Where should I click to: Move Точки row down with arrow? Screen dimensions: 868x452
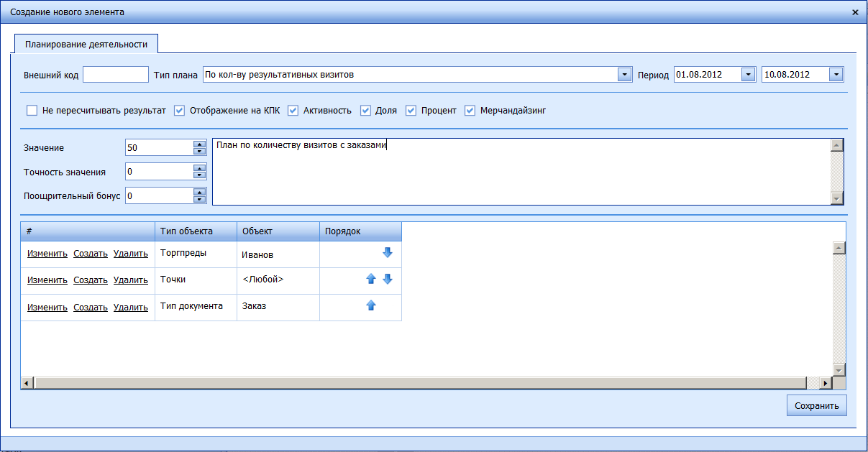[x=388, y=280]
